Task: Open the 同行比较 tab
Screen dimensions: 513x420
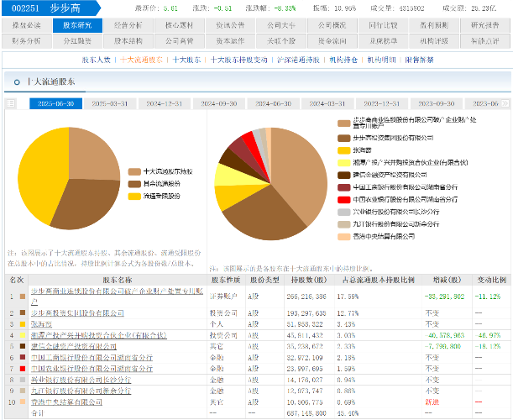Action: 383,25
